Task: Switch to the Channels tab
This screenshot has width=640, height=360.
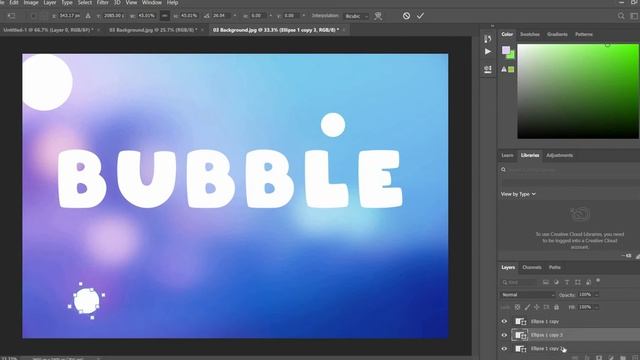Action: 532,267
